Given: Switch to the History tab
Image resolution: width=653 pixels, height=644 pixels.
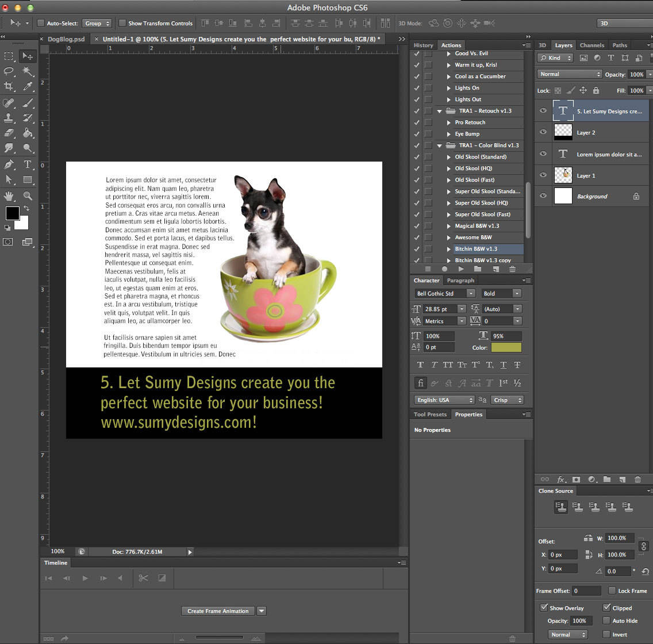Looking at the screenshot, I should (424, 45).
